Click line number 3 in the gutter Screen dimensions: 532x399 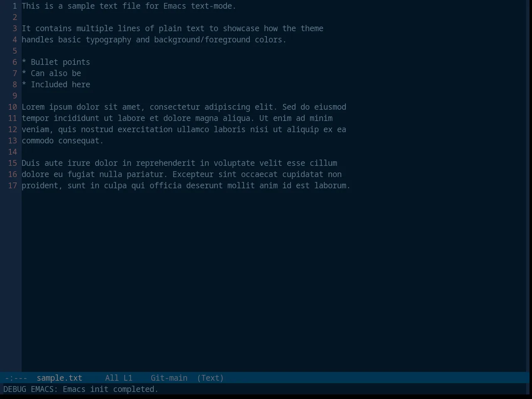(15, 28)
